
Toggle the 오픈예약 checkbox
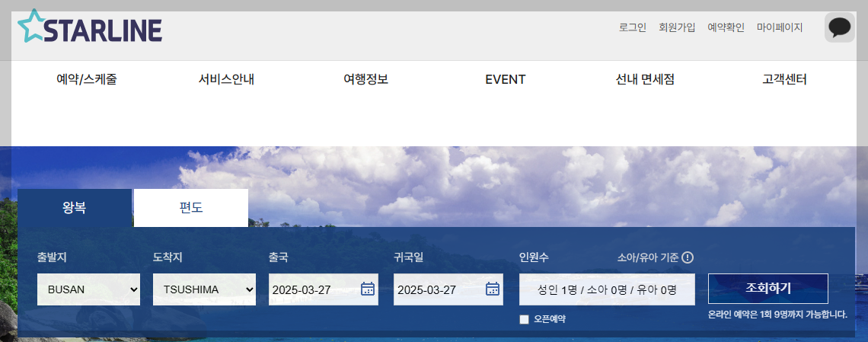[525, 319]
